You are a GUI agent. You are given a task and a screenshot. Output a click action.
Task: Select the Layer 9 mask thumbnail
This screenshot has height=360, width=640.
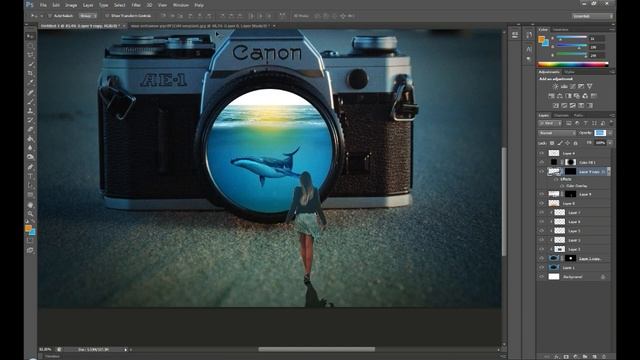pos(570,194)
